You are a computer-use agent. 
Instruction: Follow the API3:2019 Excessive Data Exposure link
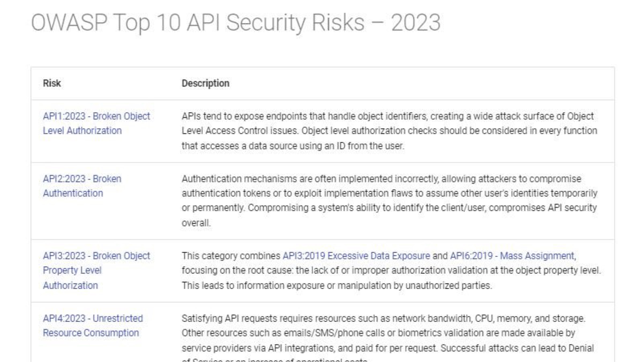(x=356, y=256)
